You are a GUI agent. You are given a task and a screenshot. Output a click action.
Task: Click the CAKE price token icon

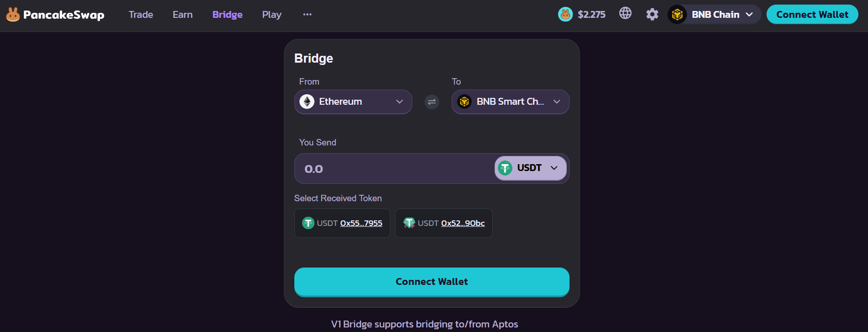click(565, 15)
